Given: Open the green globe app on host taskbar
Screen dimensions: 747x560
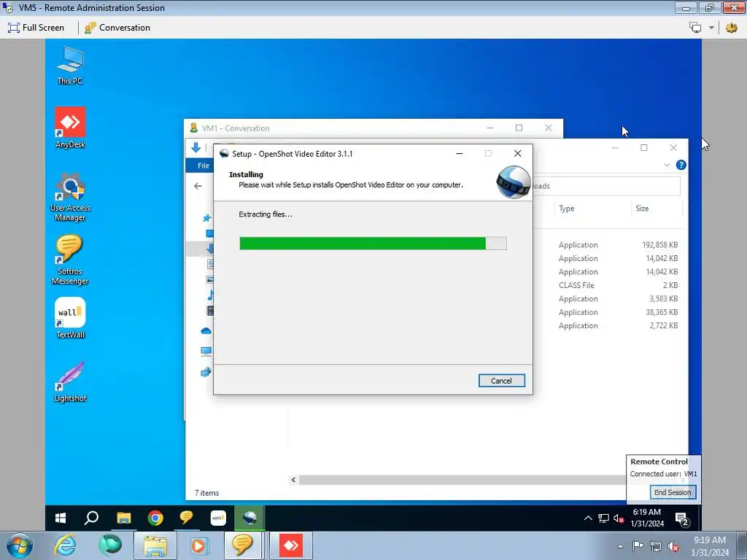Looking at the screenshot, I should click(x=110, y=545).
